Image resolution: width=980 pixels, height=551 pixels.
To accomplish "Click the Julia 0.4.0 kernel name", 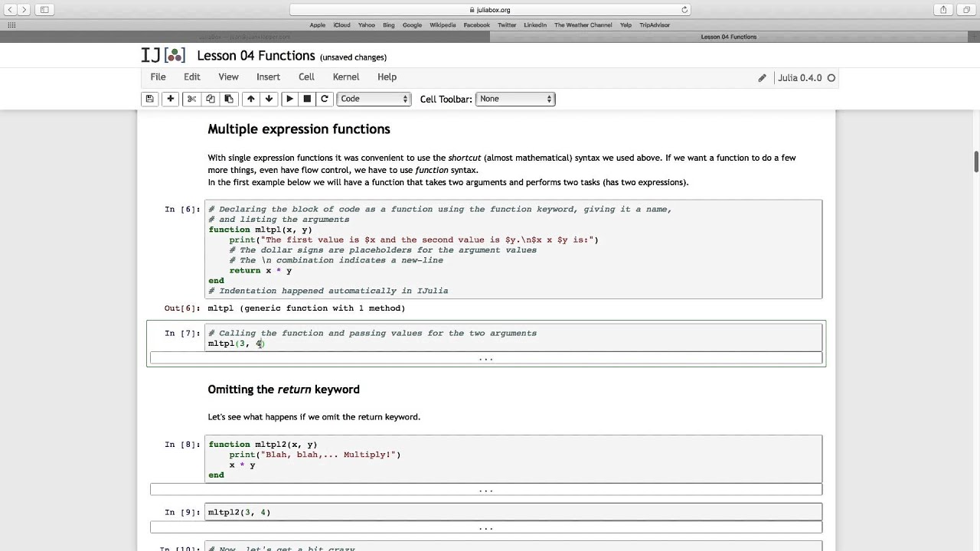I will coord(799,77).
